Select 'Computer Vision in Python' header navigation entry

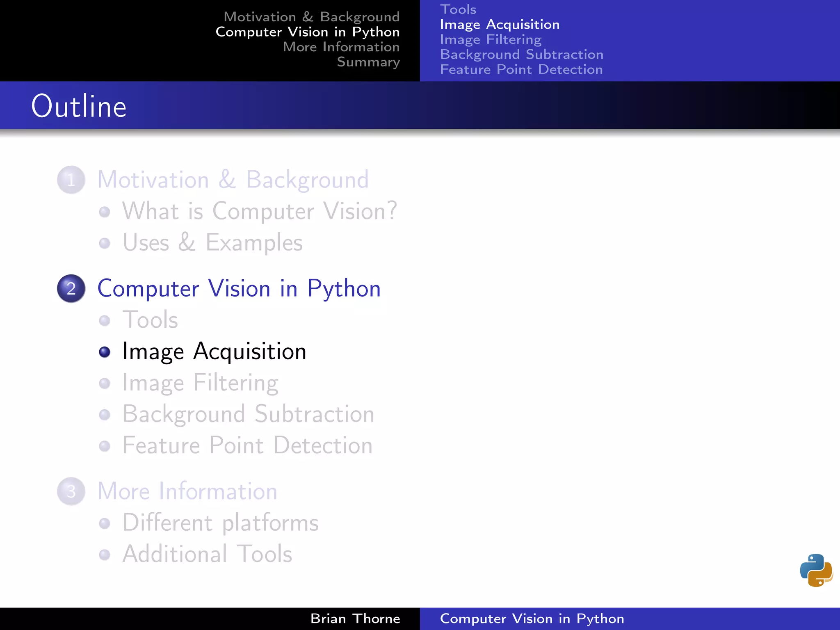tap(308, 32)
